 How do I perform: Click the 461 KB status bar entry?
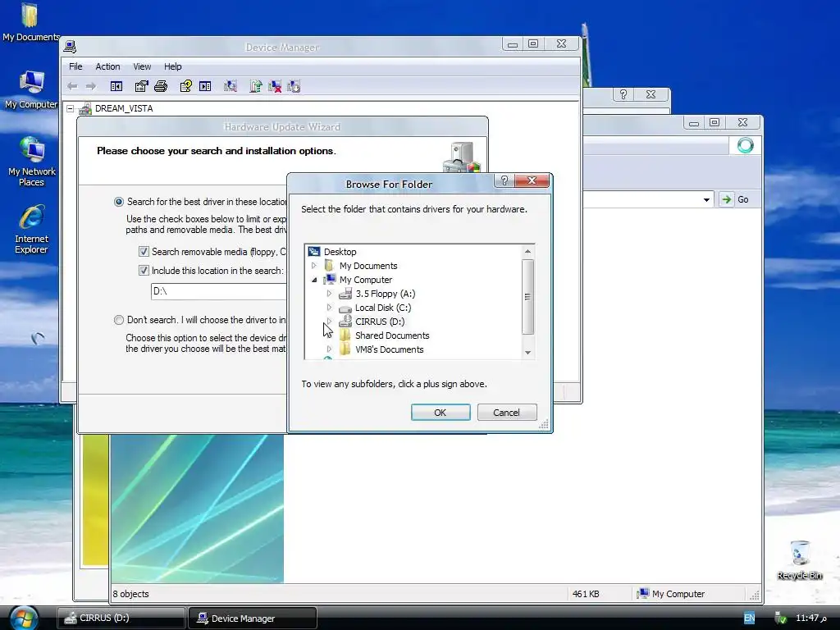pos(586,594)
